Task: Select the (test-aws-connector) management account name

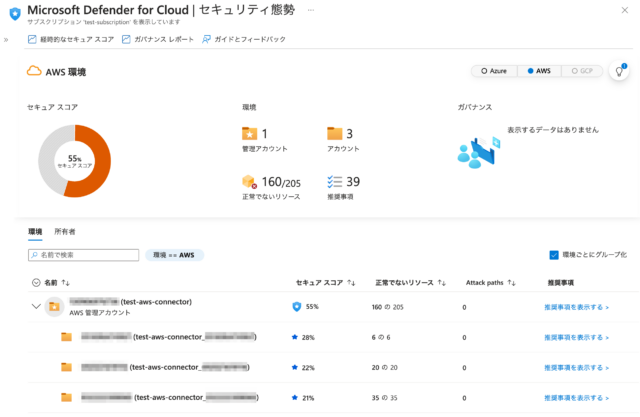Action: pyautogui.click(x=131, y=302)
